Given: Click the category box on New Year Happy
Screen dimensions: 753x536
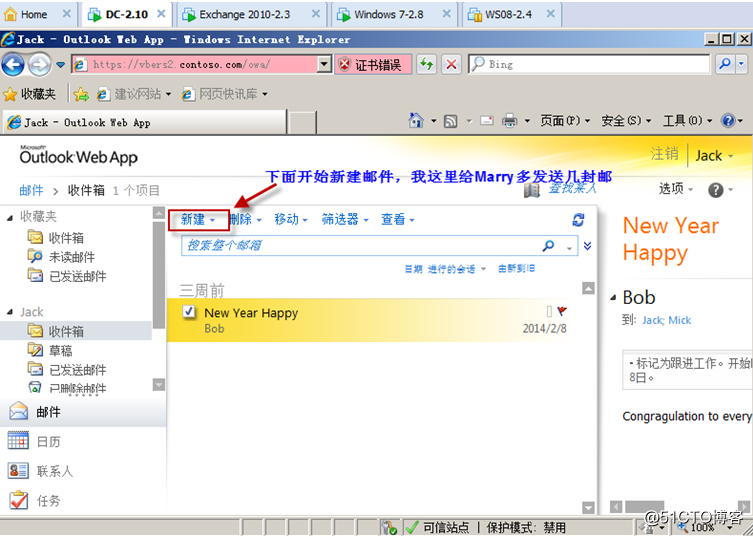Looking at the screenshot, I should point(549,312).
